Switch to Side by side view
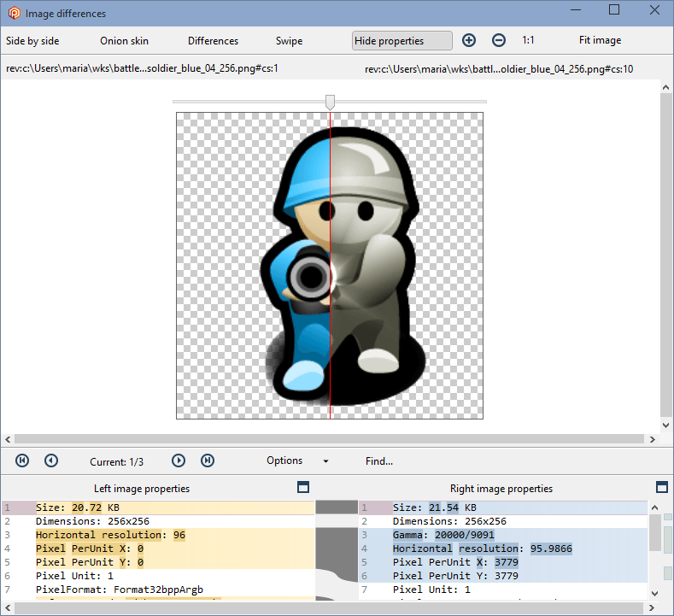The height and width of the screenshot is (616, 674). pyautogui.click(x=32, y=41)
